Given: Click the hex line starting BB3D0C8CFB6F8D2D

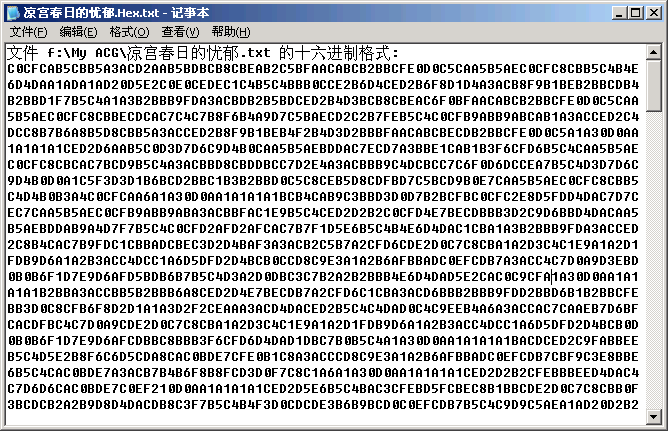Looking at the screenshot, I should [323, 309].
